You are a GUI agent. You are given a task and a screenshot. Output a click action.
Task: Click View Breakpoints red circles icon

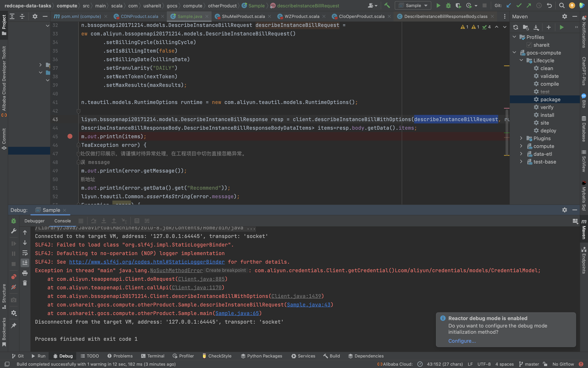click(x=14, y=277)
